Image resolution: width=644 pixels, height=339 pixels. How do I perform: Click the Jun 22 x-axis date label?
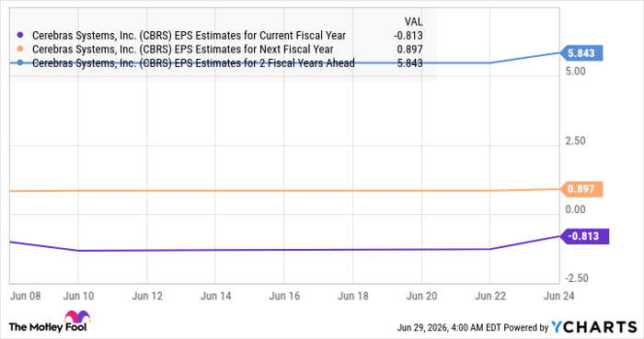click(490, 296)
